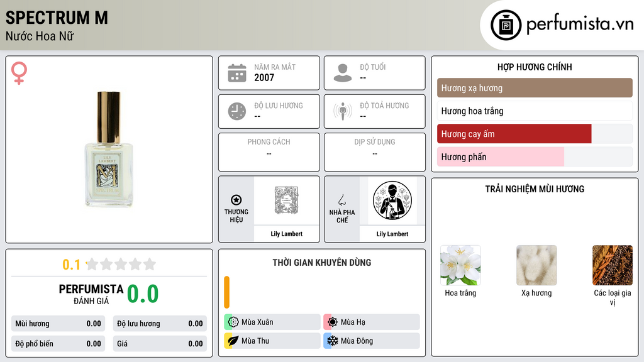Click the calendar icon beside Năm ra mắt
The height and width of the screenshot is (362, 644).
(237, 73)
